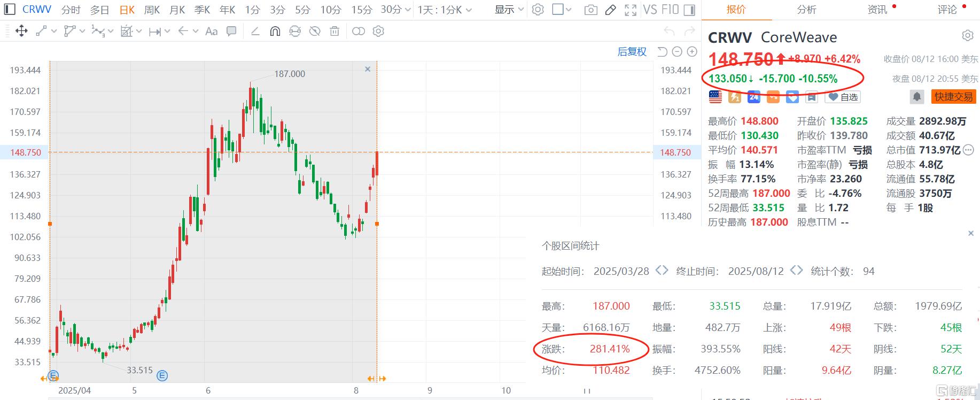Toggle hide all drawings eye icon
This screenshot has width=980, height=400.
315,32
